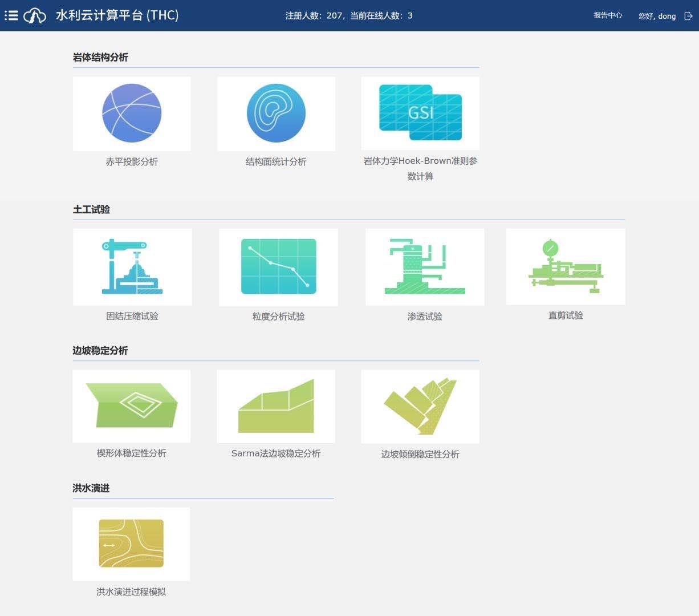Launch the Sarma法边坡稳定分析 slope icon
Screen dimensions: 699x616
tap(276, 406)
